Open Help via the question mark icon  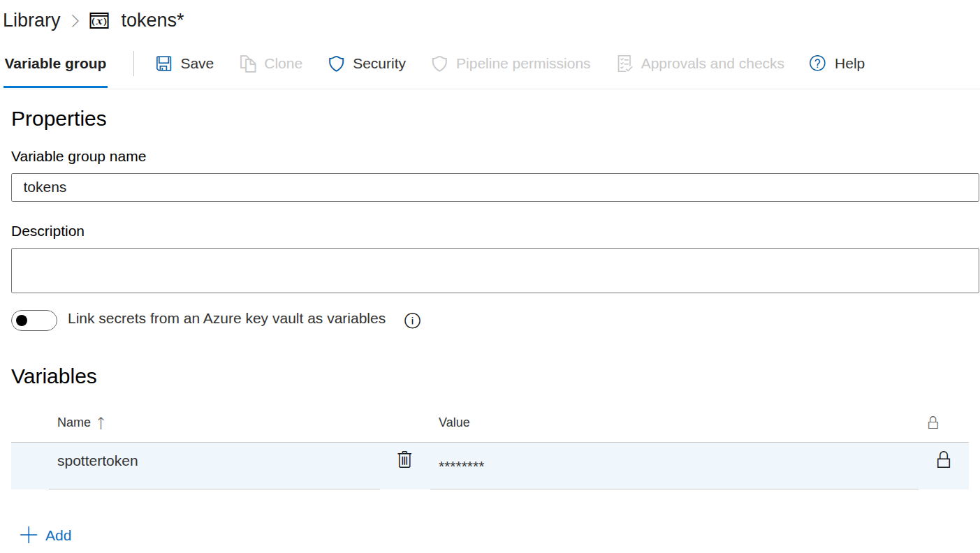tap(817, 64)
